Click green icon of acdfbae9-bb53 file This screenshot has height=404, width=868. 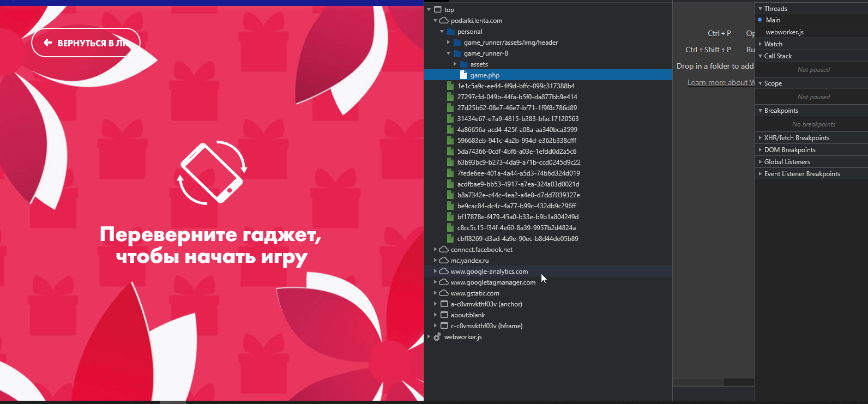(x=450, y=184)
